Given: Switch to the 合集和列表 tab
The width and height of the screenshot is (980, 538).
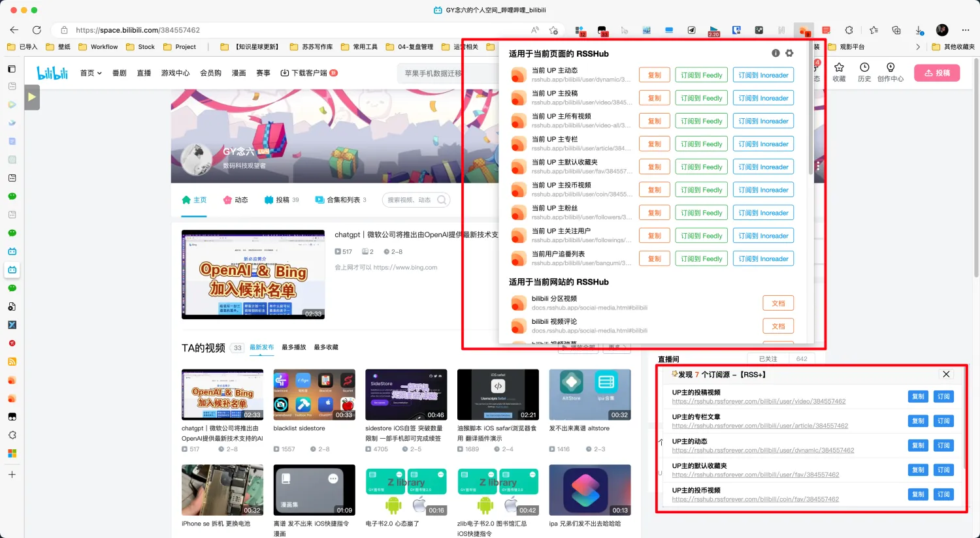Looking at the screenshot, I should pos(340,200).
